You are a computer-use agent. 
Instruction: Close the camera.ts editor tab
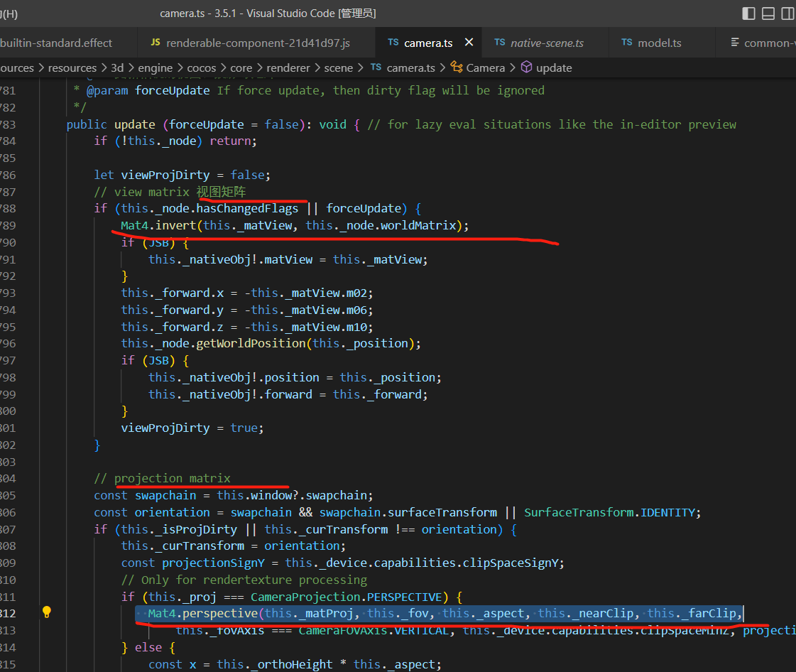tap(469, 43)
